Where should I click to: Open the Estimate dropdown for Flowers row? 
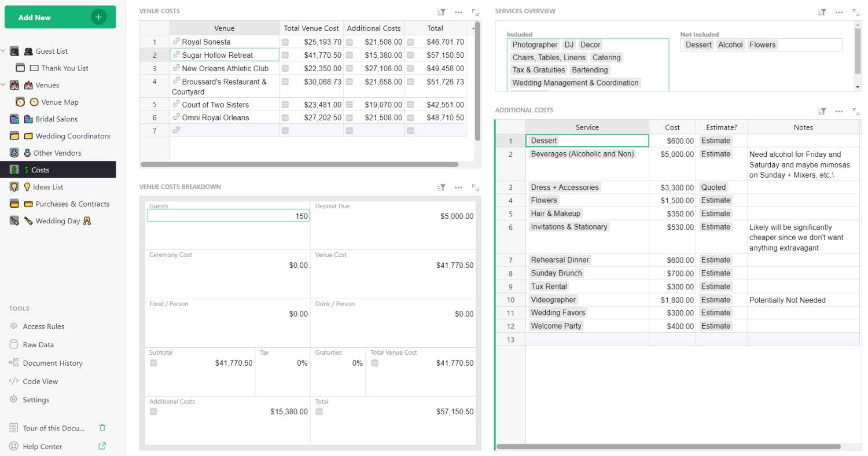(x=722, y=200)
